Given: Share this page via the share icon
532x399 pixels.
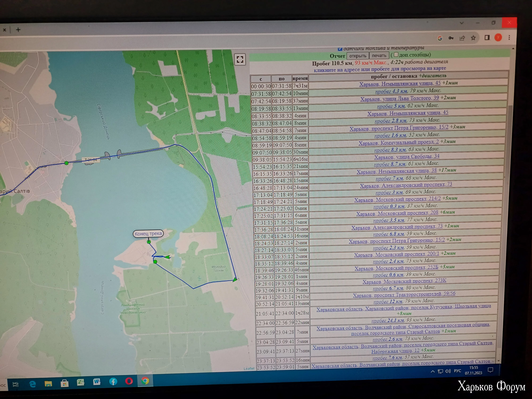Looking at the screenshot, I should (462, 38).
